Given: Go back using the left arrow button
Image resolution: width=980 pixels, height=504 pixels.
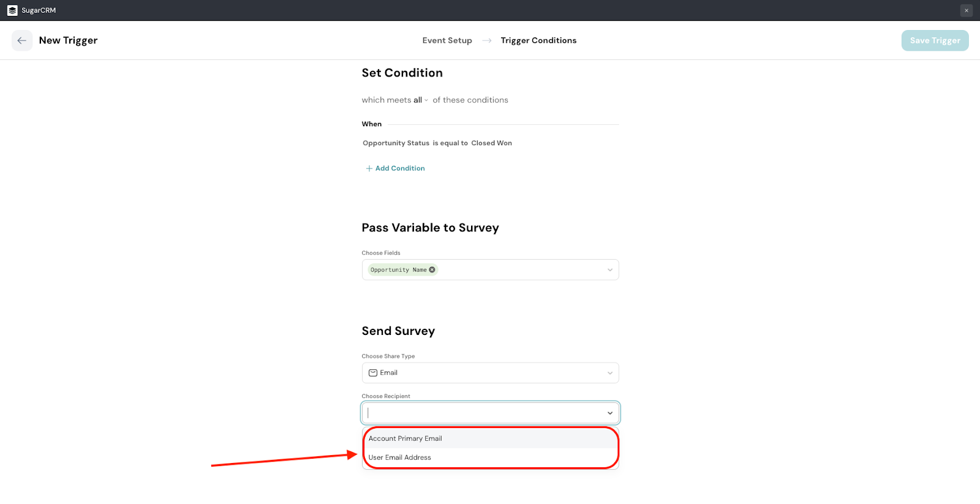Looking at the screenshot, I should 22,40.
